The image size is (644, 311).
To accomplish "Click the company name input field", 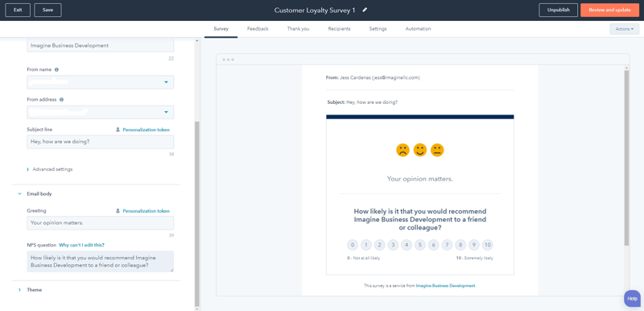I will point(100,46).
